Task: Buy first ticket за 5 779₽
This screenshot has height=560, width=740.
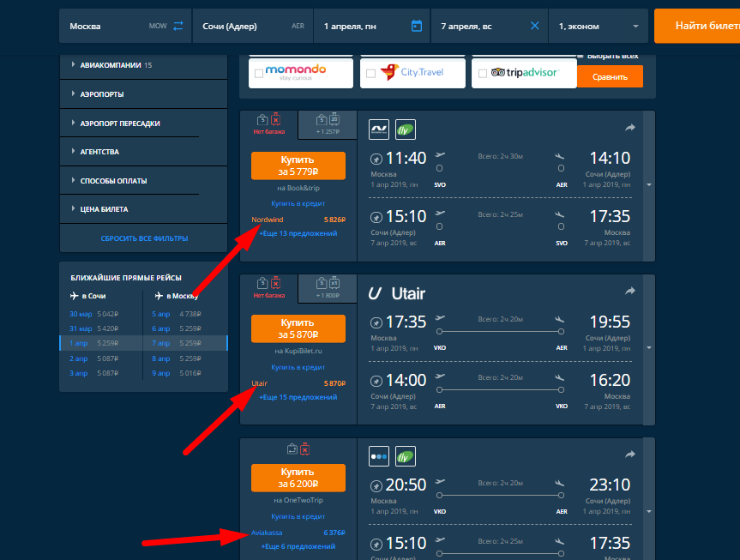Action: coord(298,166)
